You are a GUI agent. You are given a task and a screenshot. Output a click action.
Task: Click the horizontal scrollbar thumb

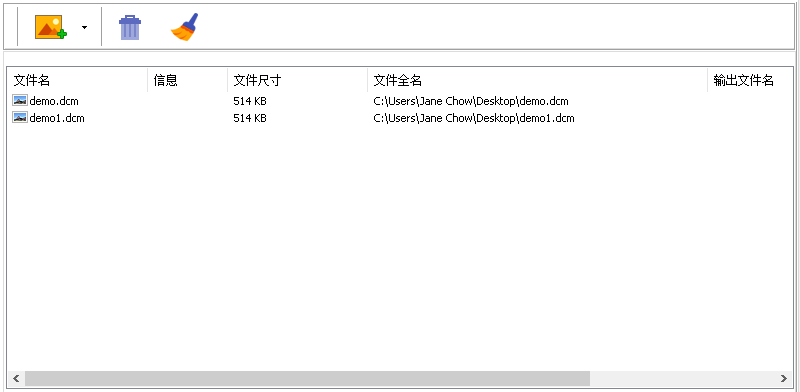307,378
